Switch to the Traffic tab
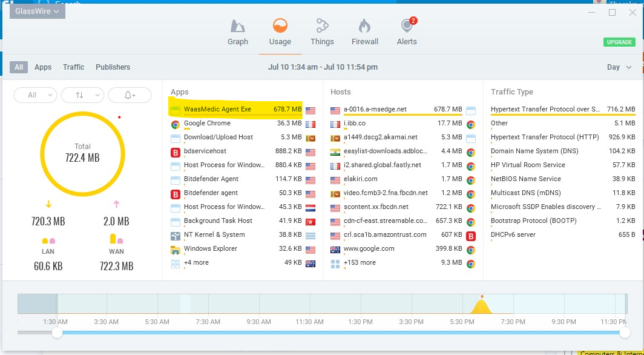This screenshot has height=355, width=644. (x=73, y=67)
